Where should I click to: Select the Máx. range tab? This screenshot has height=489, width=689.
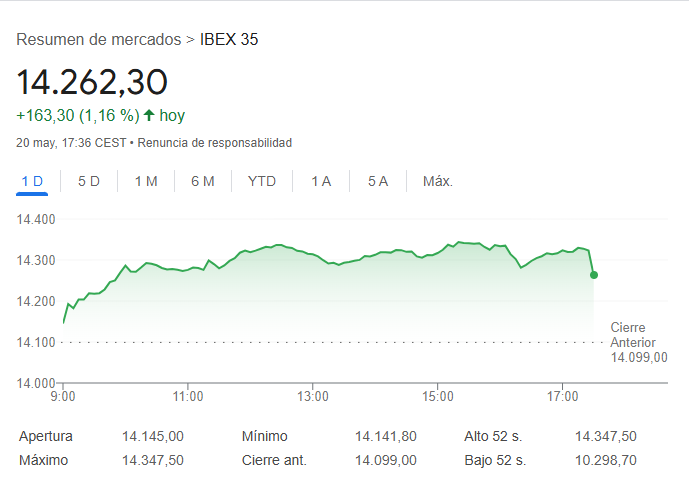438,181
